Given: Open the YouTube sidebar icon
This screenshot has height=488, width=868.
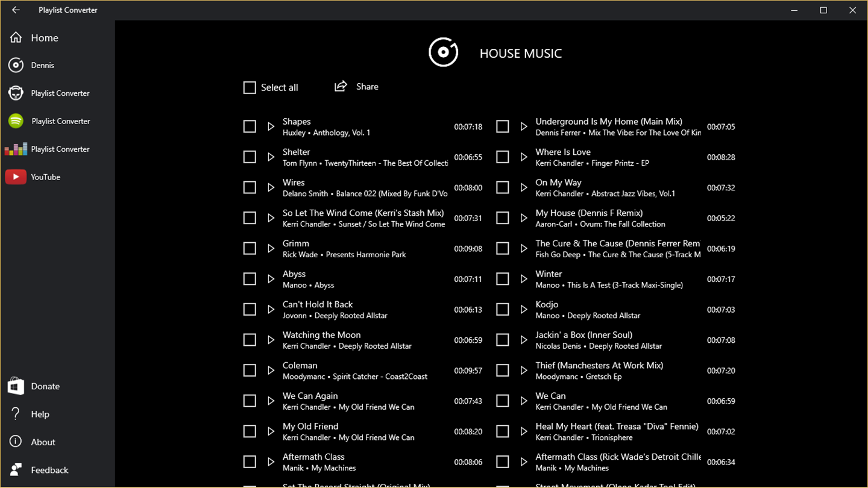Looking at the screenshot, I should (16, 177).
